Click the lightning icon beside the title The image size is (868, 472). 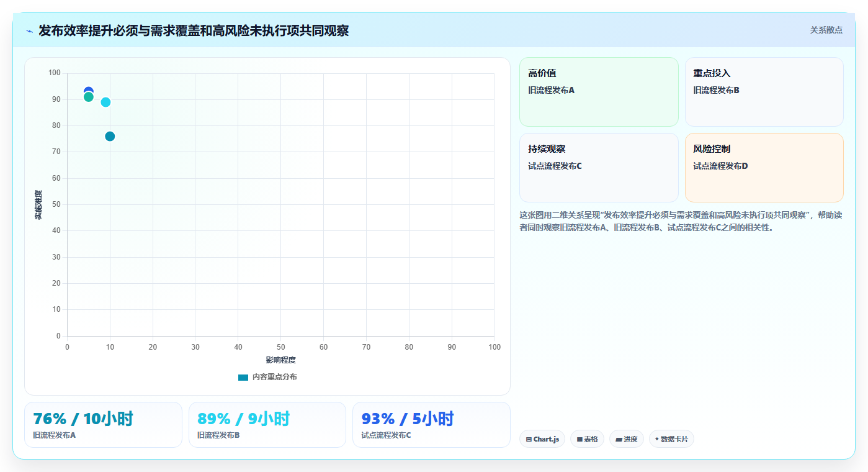click(x=30, y=31)
